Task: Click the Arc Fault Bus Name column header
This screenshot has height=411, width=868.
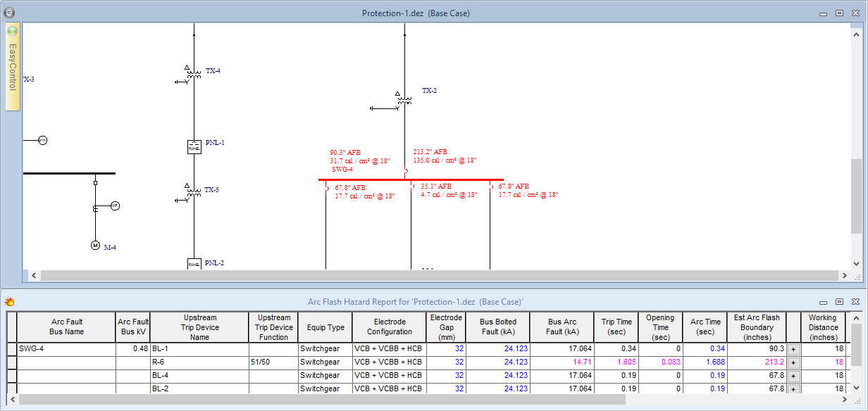Action: coord(66,327)
